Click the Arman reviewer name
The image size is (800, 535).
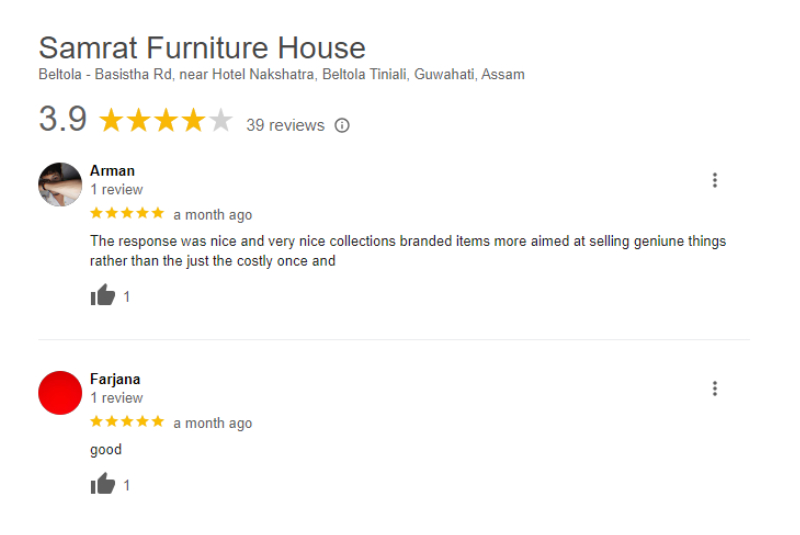pyautogui.click(x=112, y=171)
